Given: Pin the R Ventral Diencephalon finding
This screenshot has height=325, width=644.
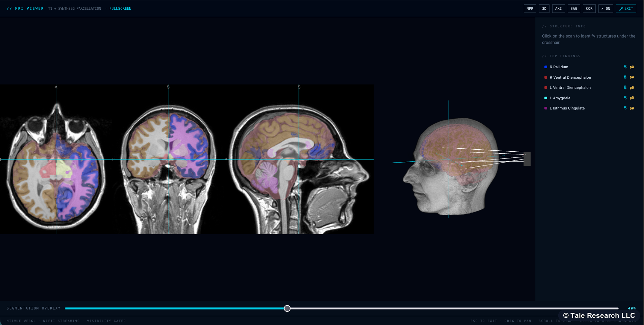Looking at the screenshot, I should [625, 77].
